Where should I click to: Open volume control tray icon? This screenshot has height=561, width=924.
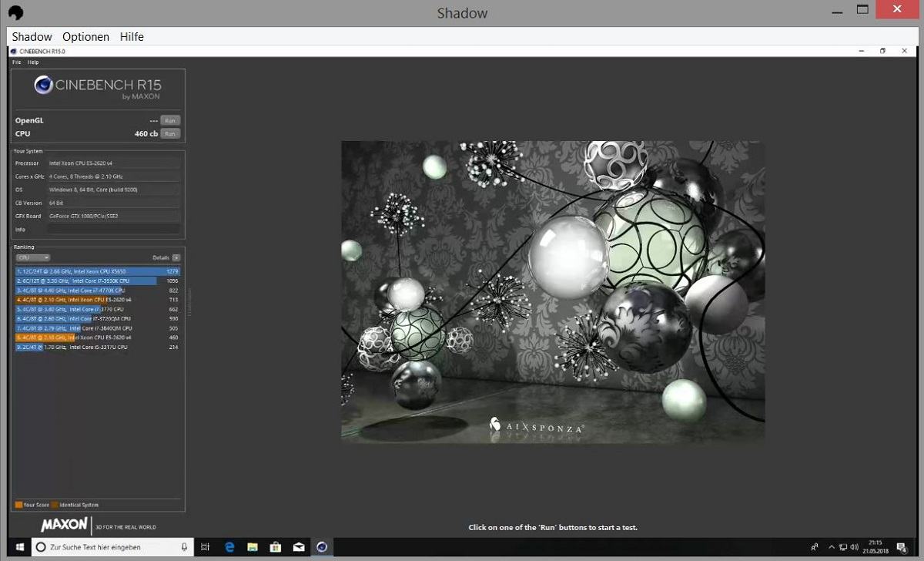853,547
